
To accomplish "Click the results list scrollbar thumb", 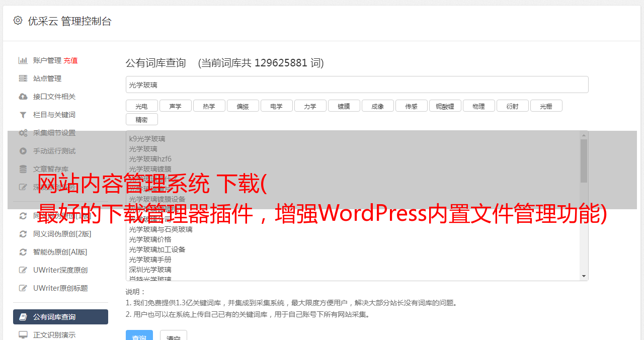I will coord(584,161).
